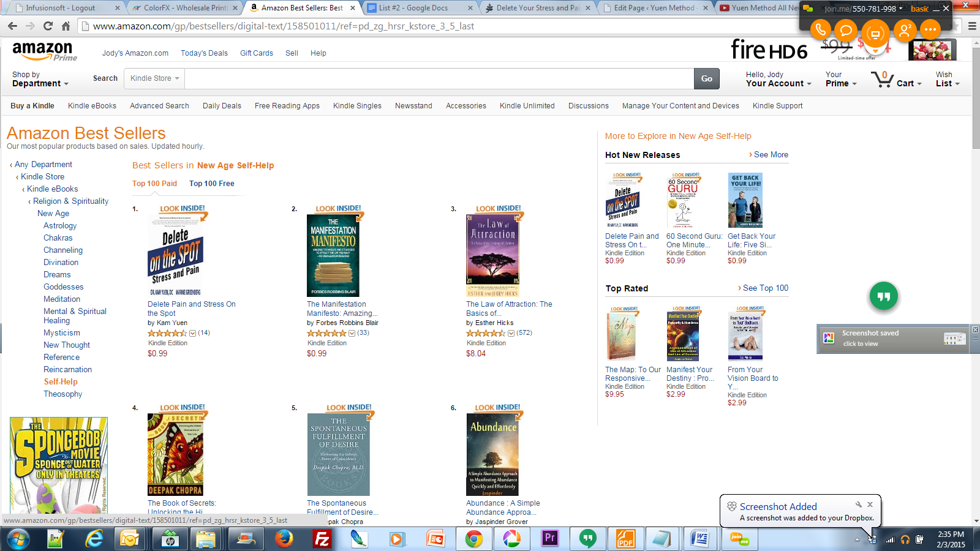Viewport: 980px width, 551px height.
Task: Click the join.me share screen icon
Action: click(x=875, y=33)
